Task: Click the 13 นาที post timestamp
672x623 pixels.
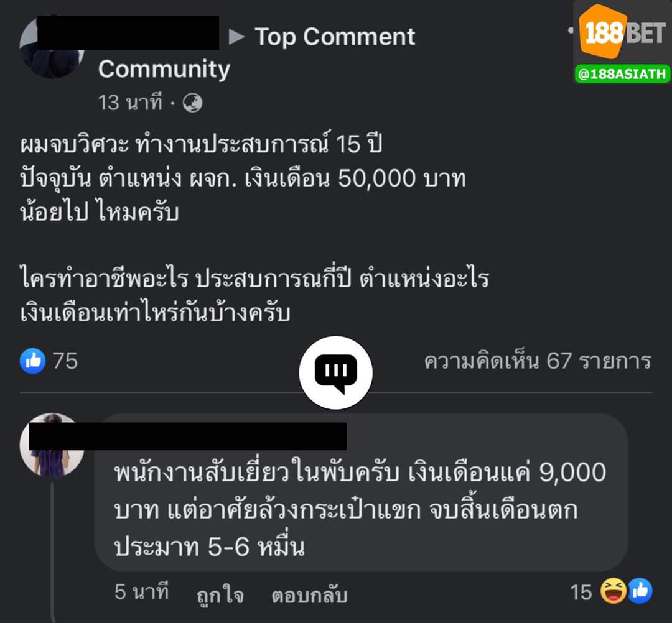Action: click(x=130, y=103)
